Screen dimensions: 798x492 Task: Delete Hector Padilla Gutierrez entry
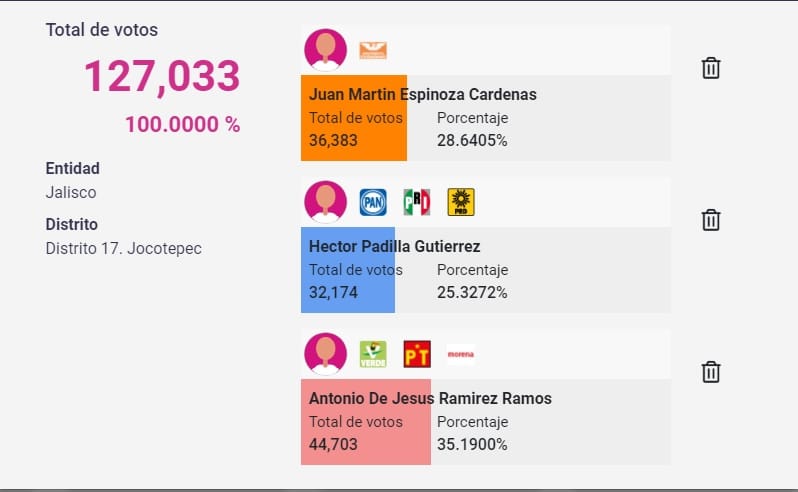point(710,220)
